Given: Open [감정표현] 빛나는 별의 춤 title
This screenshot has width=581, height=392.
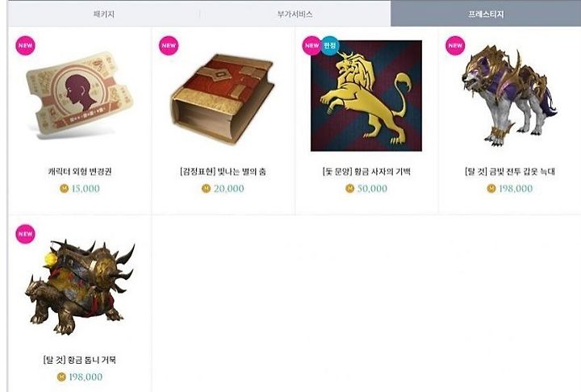Looking at the screenshot, I should tap(223, 172).
